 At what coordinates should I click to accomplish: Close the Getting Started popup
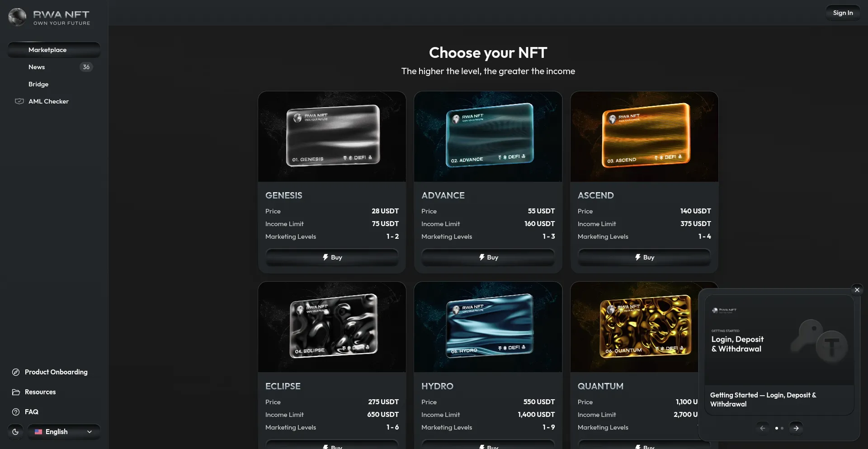click(x=857, y=290)
